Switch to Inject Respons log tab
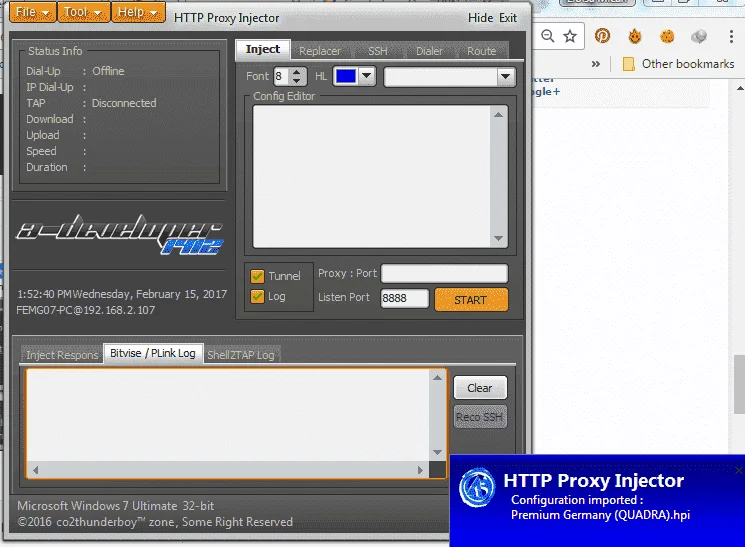Viewport: 745px width, 547px height. pyautogui.click(x=62, y=355)
